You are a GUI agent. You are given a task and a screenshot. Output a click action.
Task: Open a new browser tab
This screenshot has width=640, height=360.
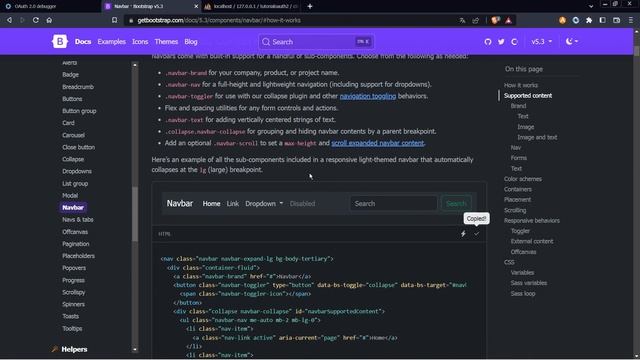pyautogui.click(x=310, y=6)
